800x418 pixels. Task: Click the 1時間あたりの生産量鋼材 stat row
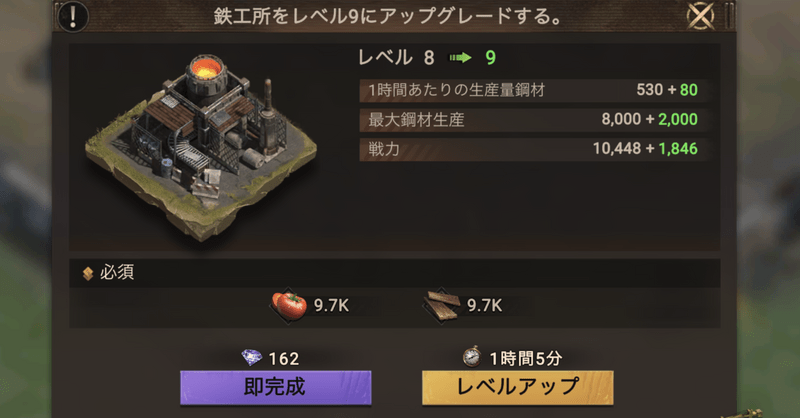[x=533, y=90]
